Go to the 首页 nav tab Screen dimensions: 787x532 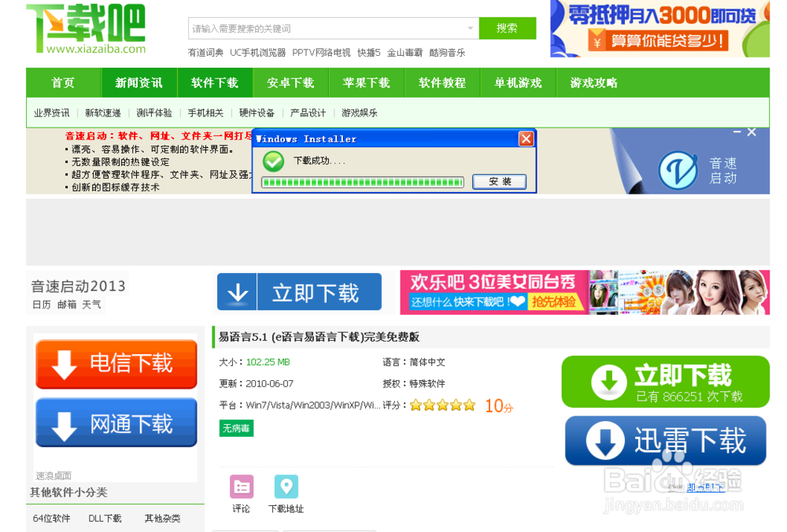63,83
